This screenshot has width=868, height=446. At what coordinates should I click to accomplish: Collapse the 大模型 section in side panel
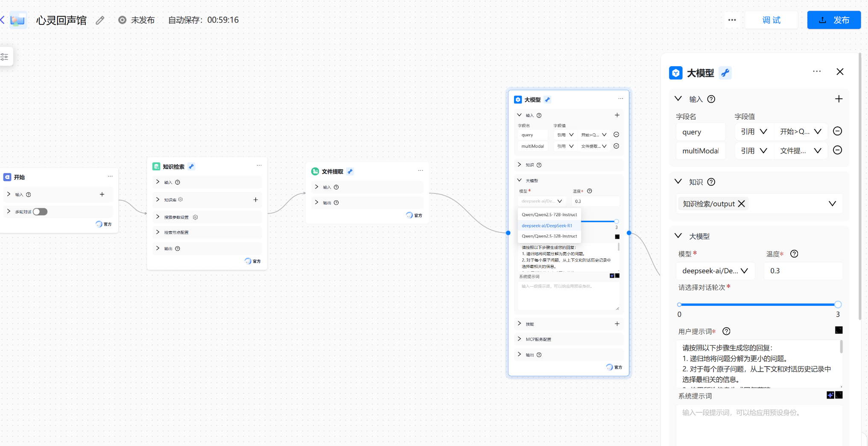(x=678, y=236)
